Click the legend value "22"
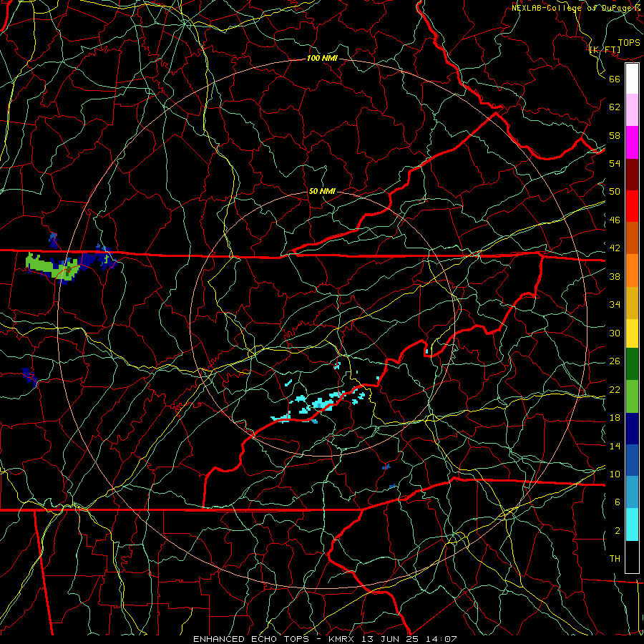This screenshot has width=644, height=644. [615, 389]
